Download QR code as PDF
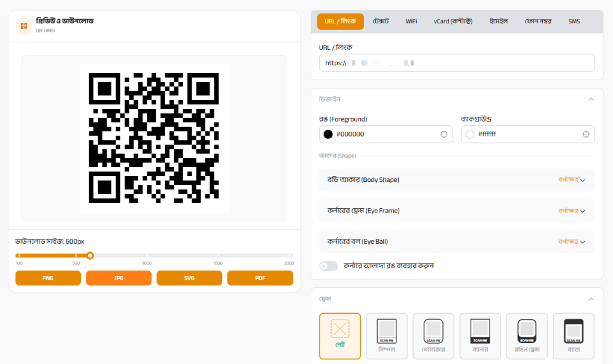 click(x=260, y=278)
